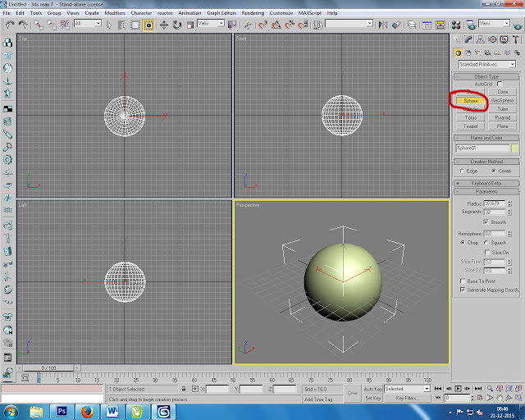The width and height of the screenshot is (525, 420).
Task: Click the Zoom magnifier viewport control
Action: click(490, 389)
